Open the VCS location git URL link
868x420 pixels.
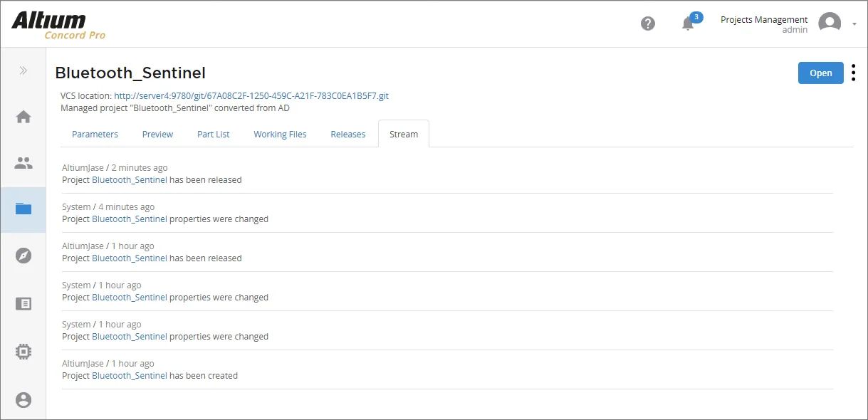[x=251, y=95]
